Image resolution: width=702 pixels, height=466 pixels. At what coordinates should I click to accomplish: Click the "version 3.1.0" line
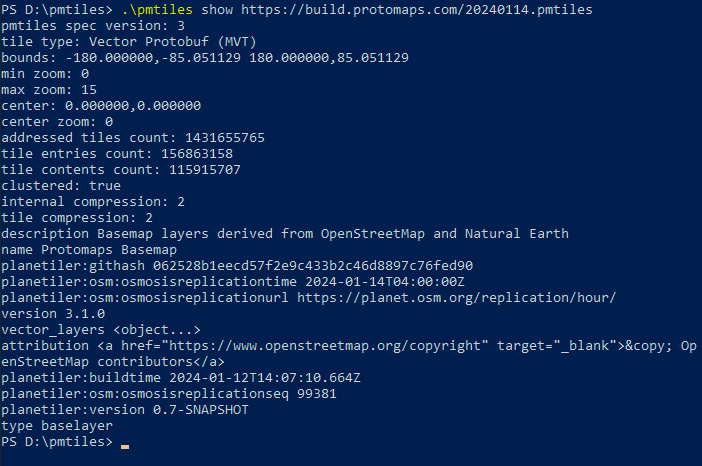point(54,313)
